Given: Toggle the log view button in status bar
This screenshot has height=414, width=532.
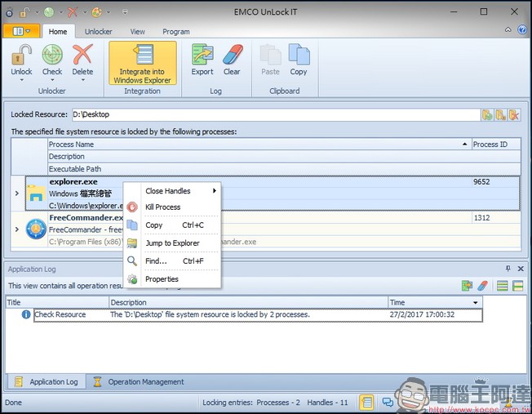Looking at the screenshot, I should pyautogui.click(x=367, y=402).
